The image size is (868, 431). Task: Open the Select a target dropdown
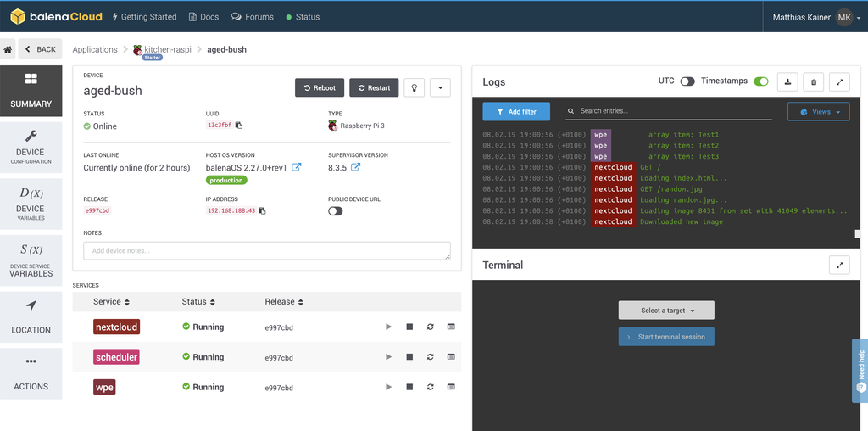click(666, 311)
